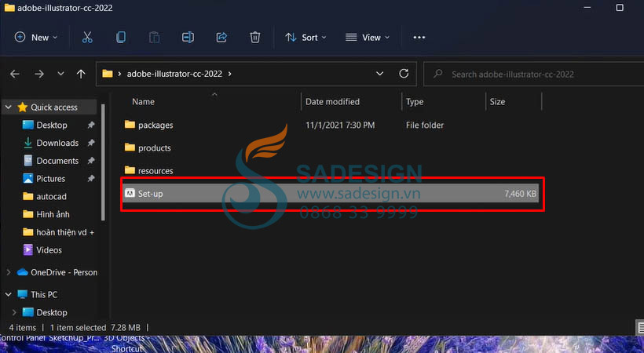Viewport: 644px width, 353px height.
Task: Click 1 item selected 7.28 MB status
Action: click(x=95, y=328)
